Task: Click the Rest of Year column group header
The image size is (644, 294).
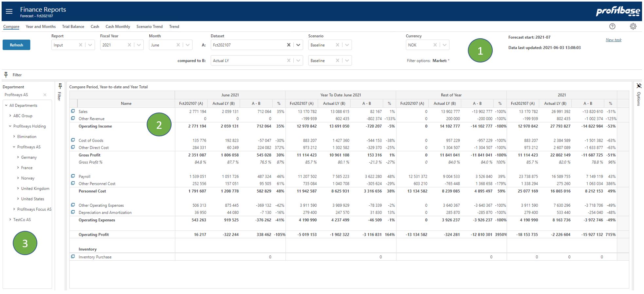Action: point(451,95)
